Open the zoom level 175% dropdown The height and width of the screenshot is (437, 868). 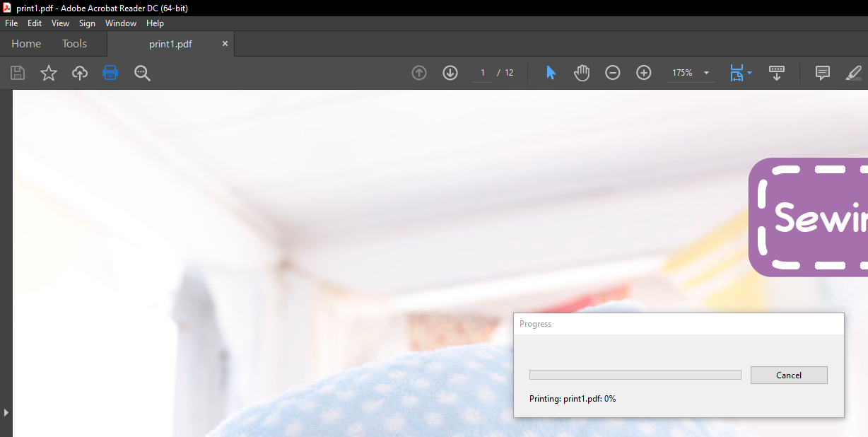tap(690, 72)
